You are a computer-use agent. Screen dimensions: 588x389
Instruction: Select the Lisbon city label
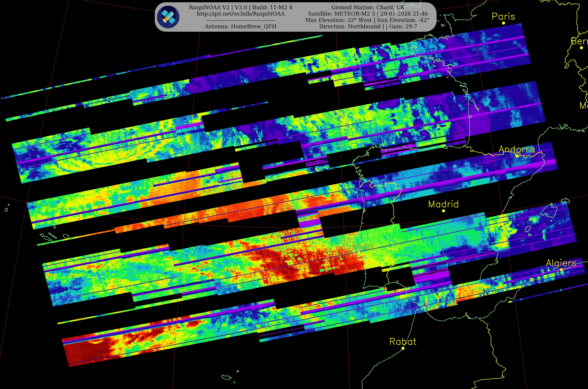point(359,246)
